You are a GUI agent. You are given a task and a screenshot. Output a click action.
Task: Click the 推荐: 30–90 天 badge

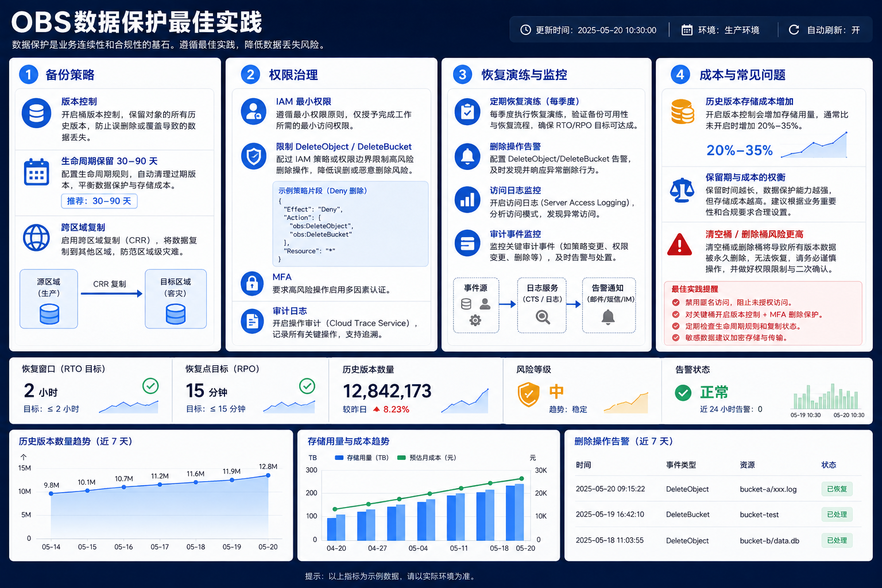[99, 201]
